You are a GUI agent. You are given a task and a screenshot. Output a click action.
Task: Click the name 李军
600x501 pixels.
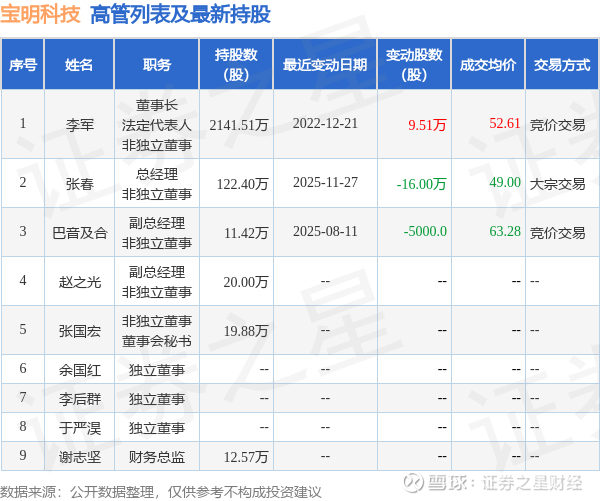80,125
